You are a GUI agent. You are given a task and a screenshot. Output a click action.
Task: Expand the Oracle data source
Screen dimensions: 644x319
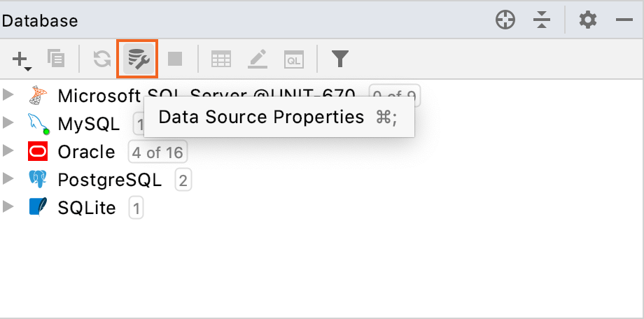pyautogui.click(x=8, y=150)
